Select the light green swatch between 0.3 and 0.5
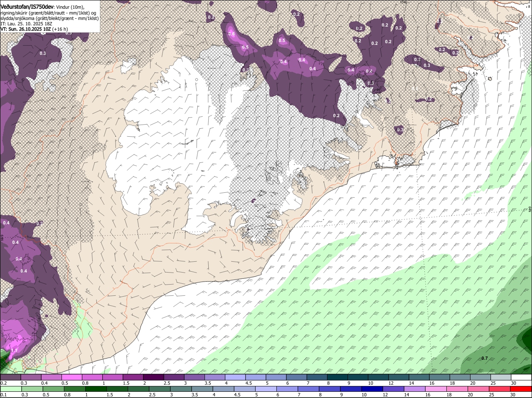Image resolution: width=532 pixels, height=398 pixels. [x=32, y=389]
